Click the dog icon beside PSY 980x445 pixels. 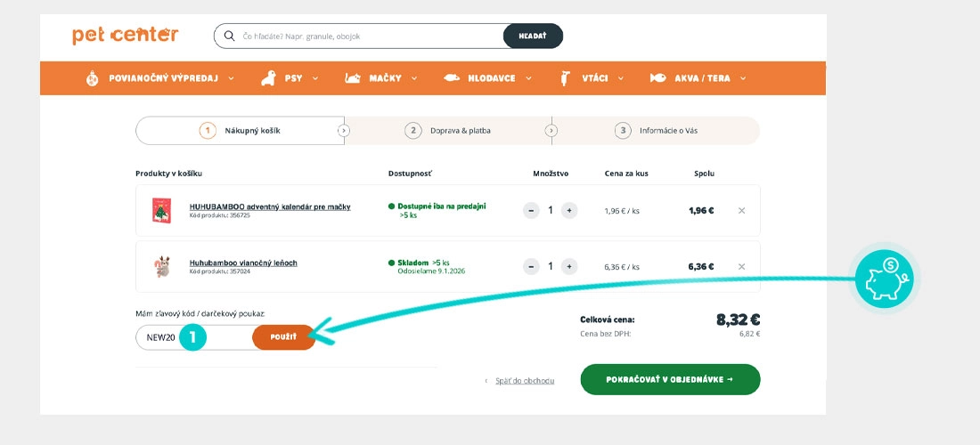tap(268, 78)
